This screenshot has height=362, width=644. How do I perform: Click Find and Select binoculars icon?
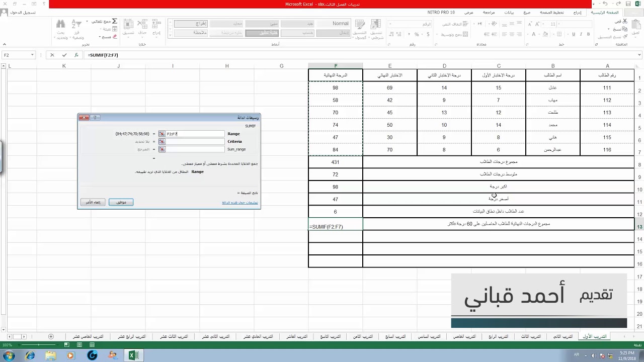pyautogui.click(x=61, y=24)
